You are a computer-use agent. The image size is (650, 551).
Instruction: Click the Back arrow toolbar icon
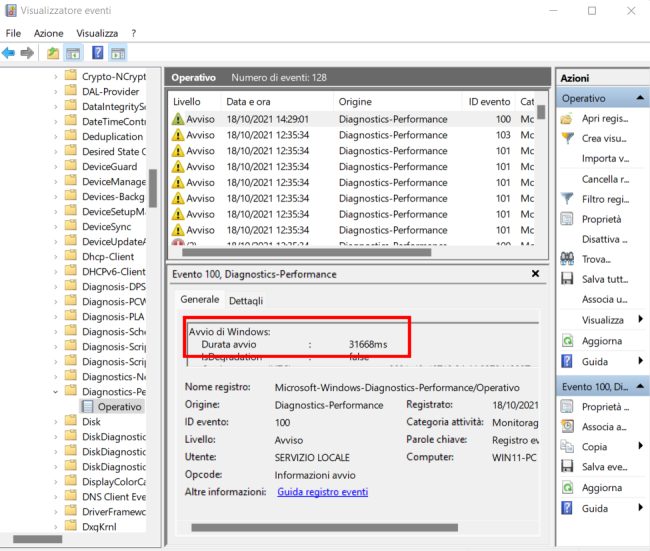click(8, 53)
